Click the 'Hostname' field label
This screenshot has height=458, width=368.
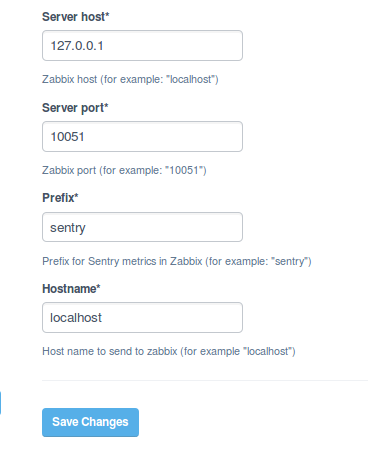[71, 289]
